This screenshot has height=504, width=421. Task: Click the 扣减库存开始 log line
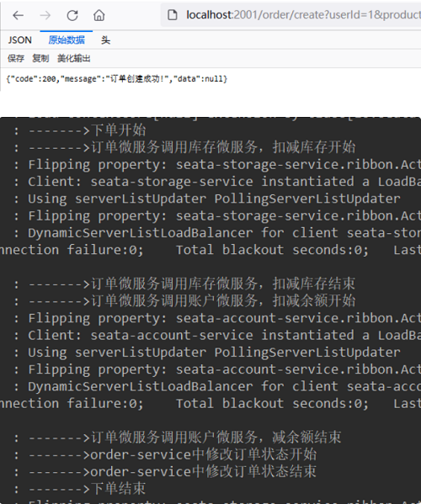[x=192, y=147]
